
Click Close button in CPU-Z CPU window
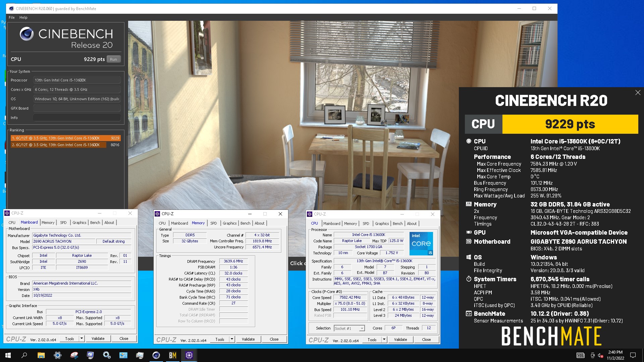(x=426, y=340)
